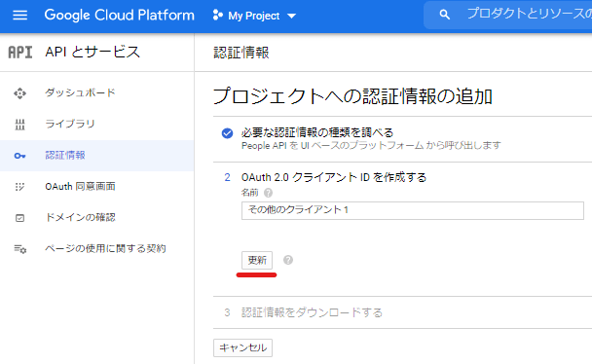This screenshot has height=364, width=592.
Task: Click the completed step one checkmark
Action: point(227,133)
